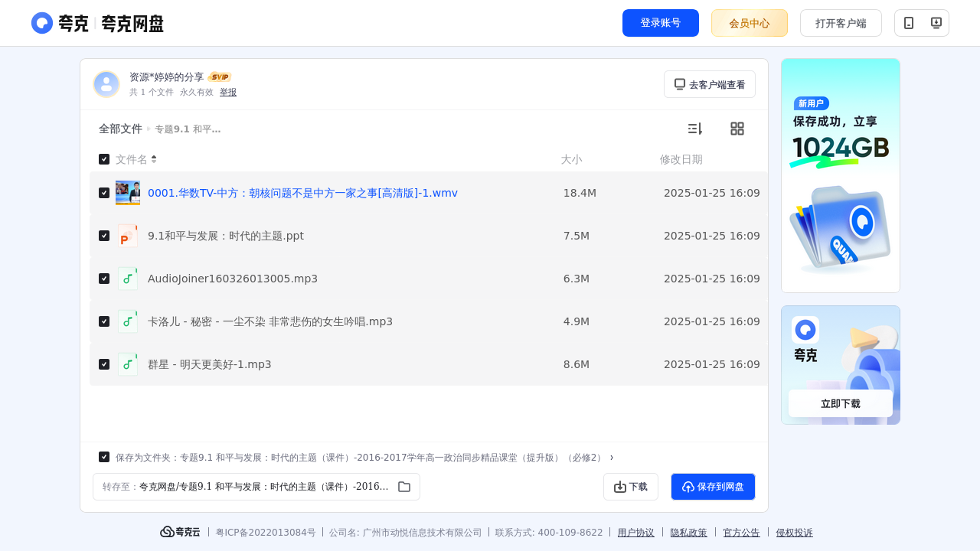Image resolution: width=980 pixels, height=551 pixels.
Task: Open file 0001.华数TV-中方 wmv name
Action: point(302,193)
